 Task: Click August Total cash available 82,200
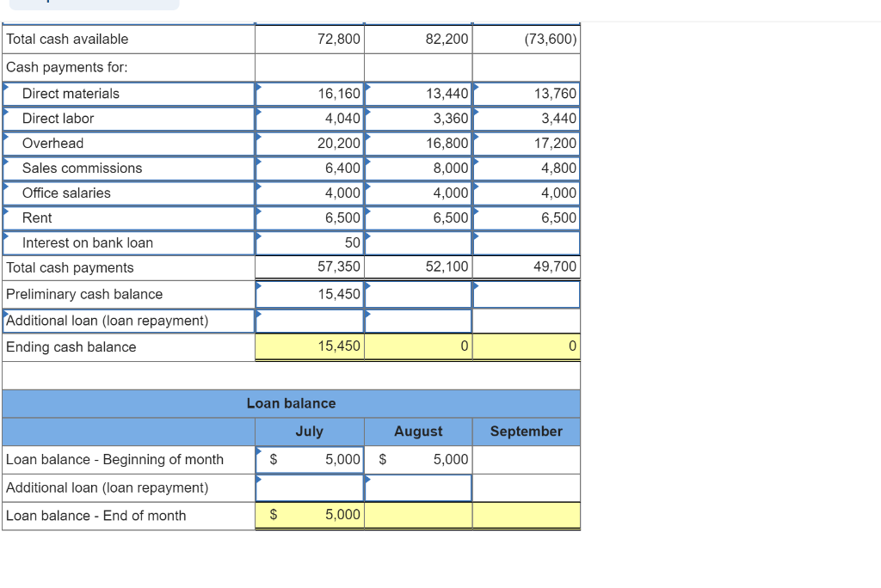coord(418,39)
